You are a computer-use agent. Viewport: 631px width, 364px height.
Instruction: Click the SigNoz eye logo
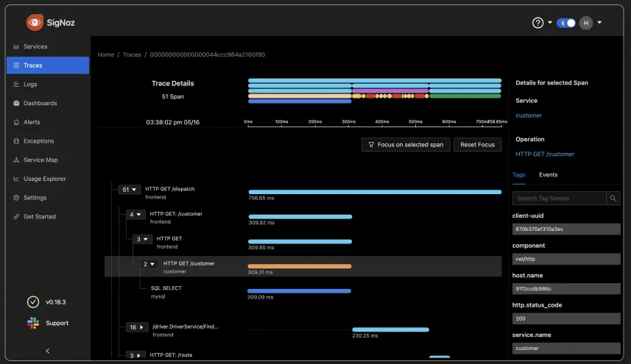pos(35,23)
